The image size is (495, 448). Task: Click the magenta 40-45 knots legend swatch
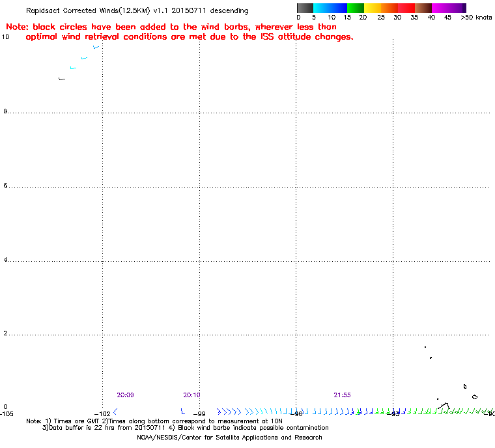440,8
